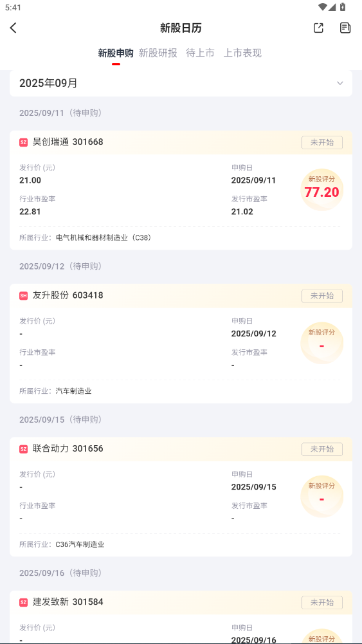Switch to 新股研报 tab

(158, 53)
